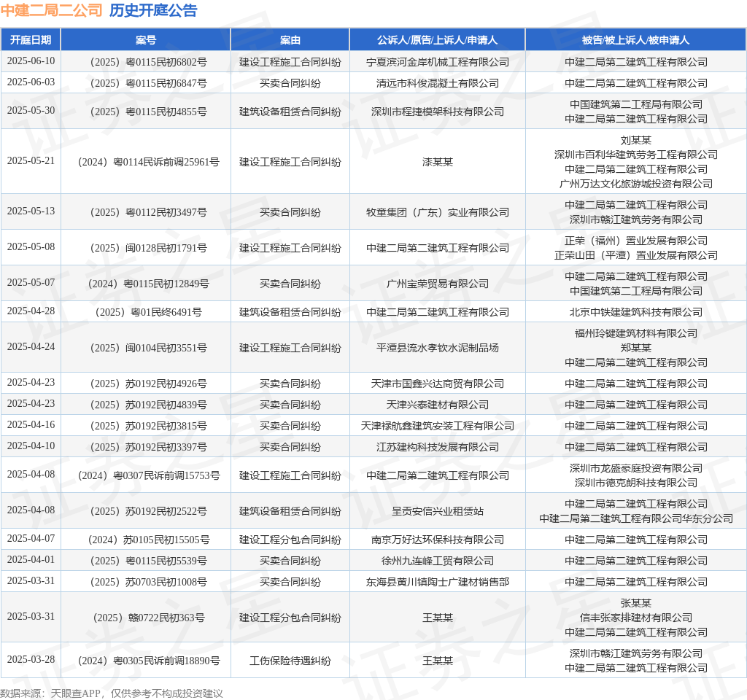Click plaintiff 深圳市程捷模架科技有限公司

click(x=438, y=112)
